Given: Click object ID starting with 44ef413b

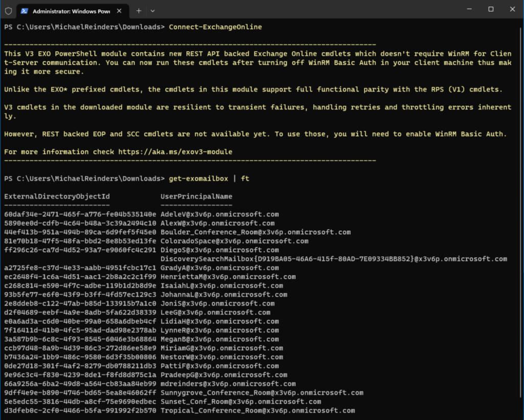Looking at the screenshot, I should [80, 232].
